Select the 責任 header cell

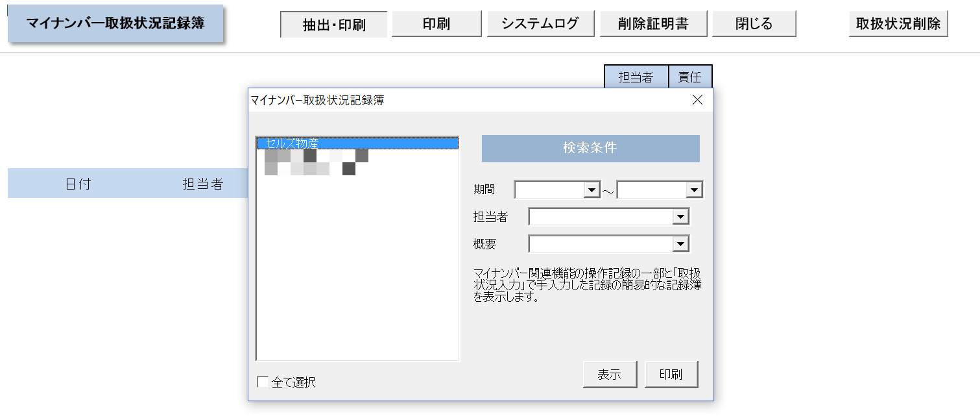(x=690, y=77)
